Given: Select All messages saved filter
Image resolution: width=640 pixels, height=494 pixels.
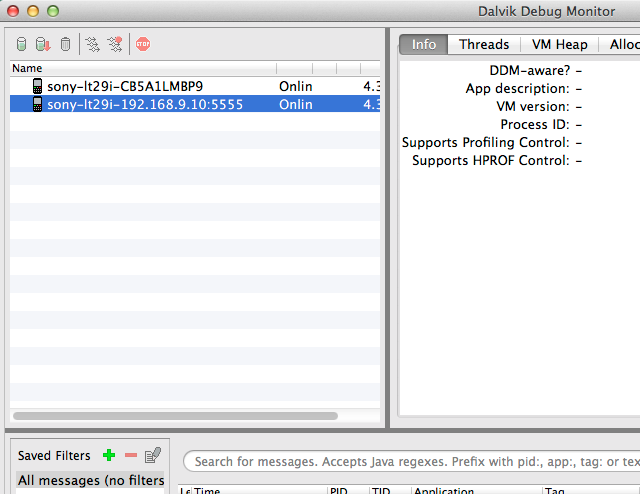Looking at the screenshot, I should (x=90, y=480).
